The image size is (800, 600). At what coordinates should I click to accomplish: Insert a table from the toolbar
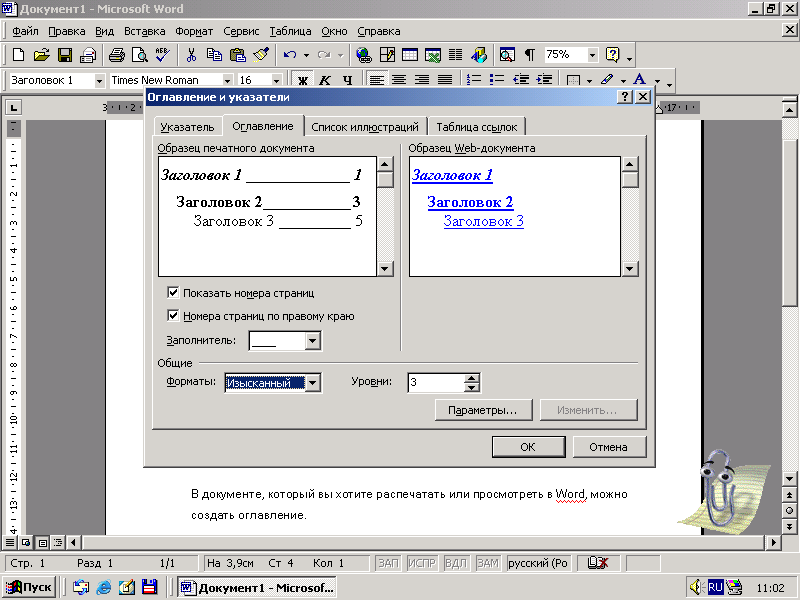point(410,55)
